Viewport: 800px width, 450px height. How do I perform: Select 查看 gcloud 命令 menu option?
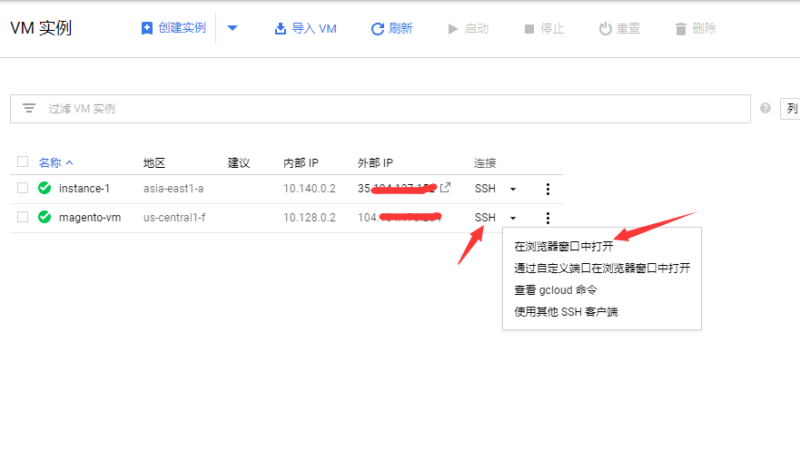click(555, 290)
